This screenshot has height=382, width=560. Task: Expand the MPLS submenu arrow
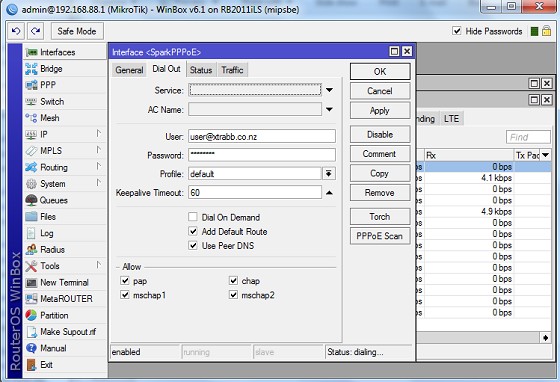click(x=99, y=150)
